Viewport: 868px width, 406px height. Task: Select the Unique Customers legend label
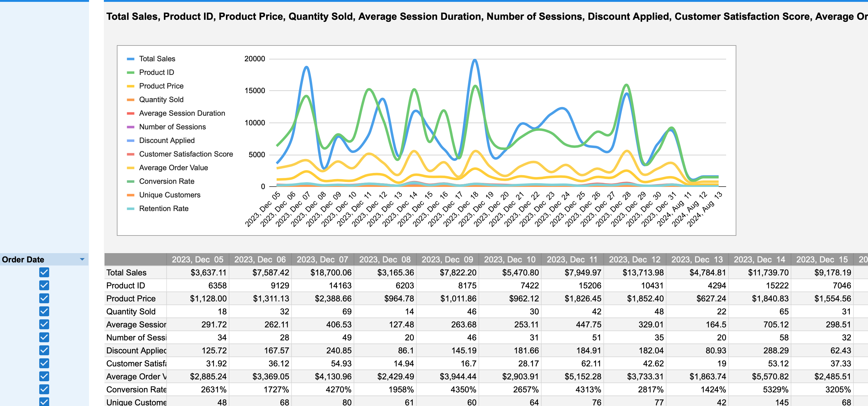point(169,195)
